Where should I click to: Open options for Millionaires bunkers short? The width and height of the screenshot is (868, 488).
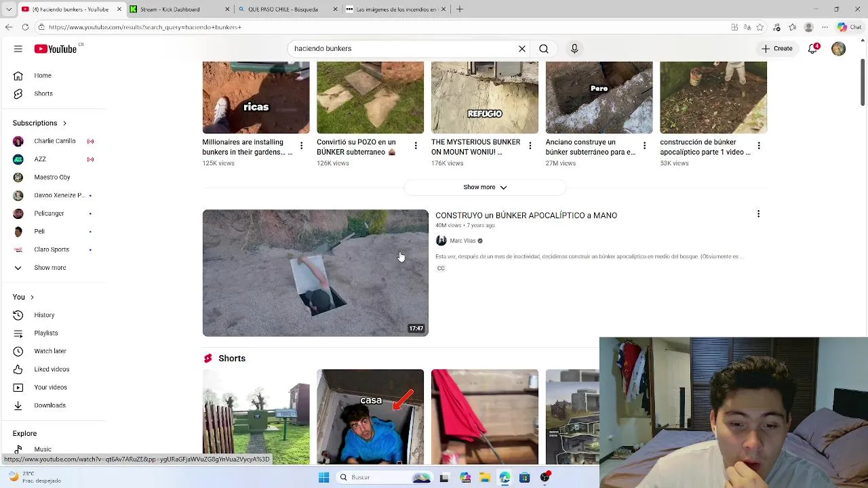point(301,146)
